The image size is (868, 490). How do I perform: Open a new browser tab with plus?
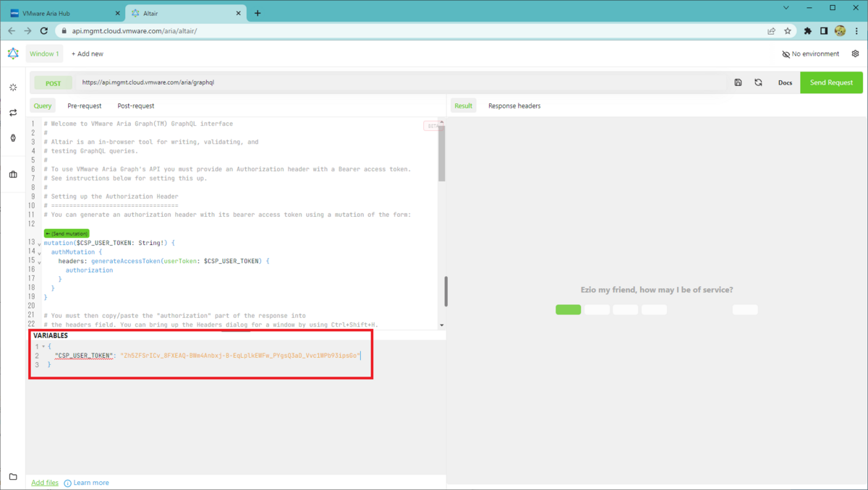(x=258, y=13)
